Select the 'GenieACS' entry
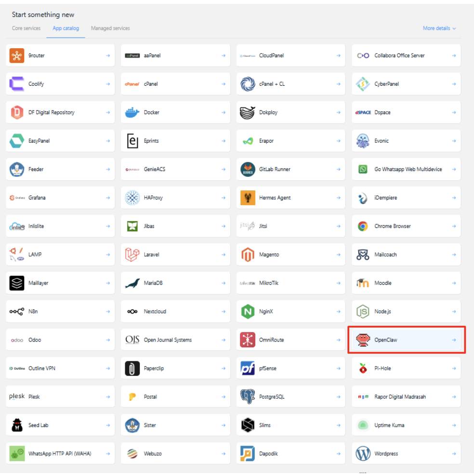Viewport: 474px width, 476px height. point(175,170)
